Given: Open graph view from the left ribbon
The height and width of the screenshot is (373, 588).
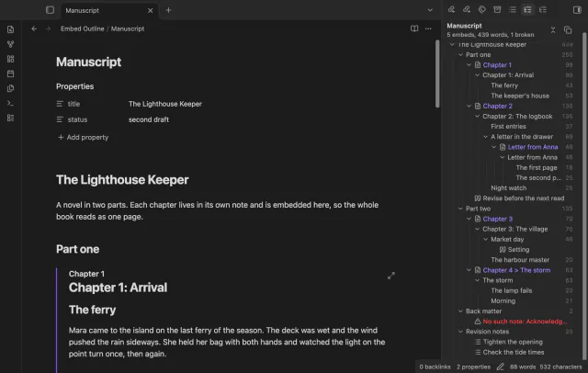Looking at the screenshot, I should click(x=10, y=44).
